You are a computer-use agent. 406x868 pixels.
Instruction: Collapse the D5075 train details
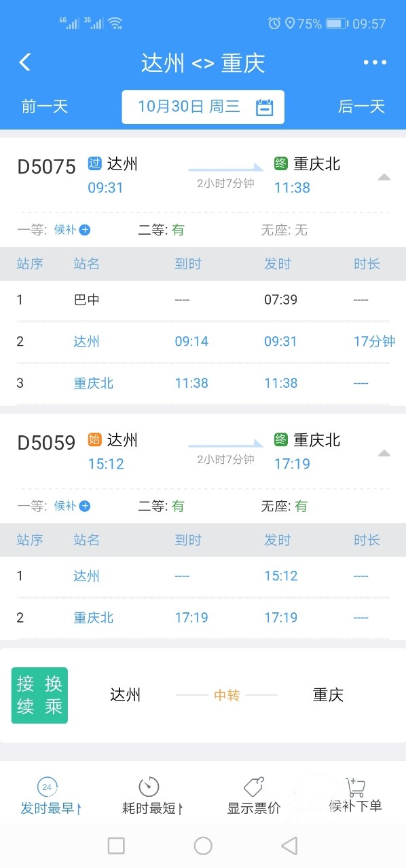pos(384,177)
